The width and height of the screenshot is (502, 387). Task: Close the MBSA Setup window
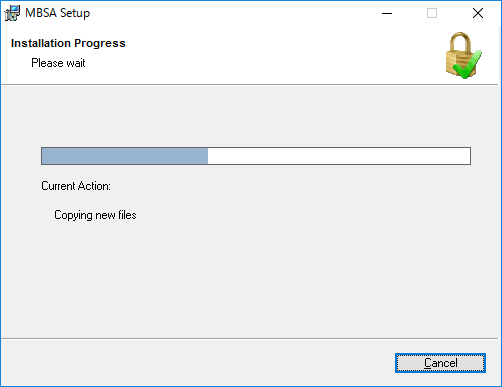tap(478, 13)
